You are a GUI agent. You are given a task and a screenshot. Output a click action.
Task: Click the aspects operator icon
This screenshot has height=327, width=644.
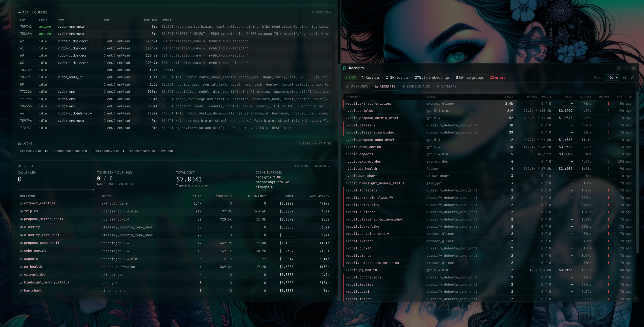click(x=21, y=259)
